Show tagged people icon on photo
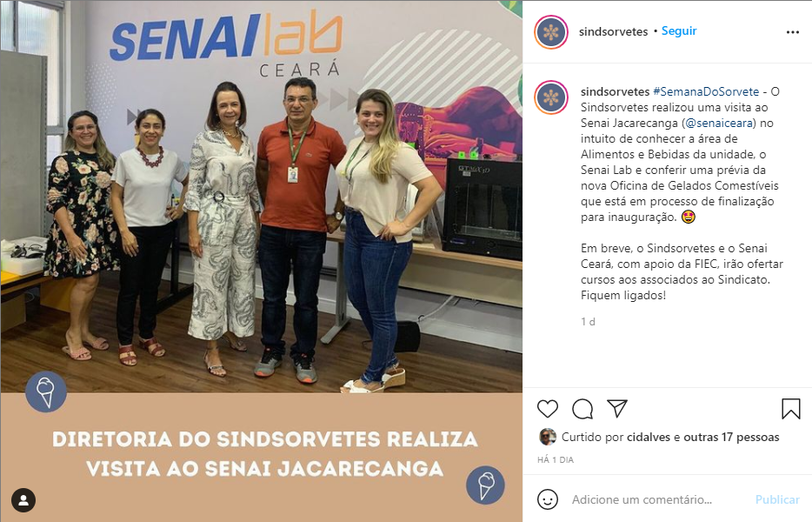The image size is (812, 522). pos(23,499)
